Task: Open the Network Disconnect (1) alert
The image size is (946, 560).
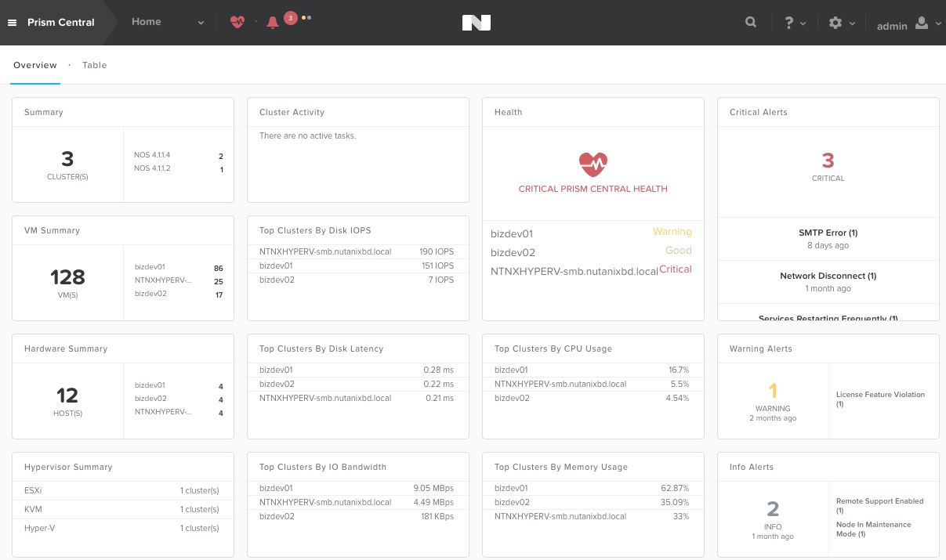Action: 828,281
